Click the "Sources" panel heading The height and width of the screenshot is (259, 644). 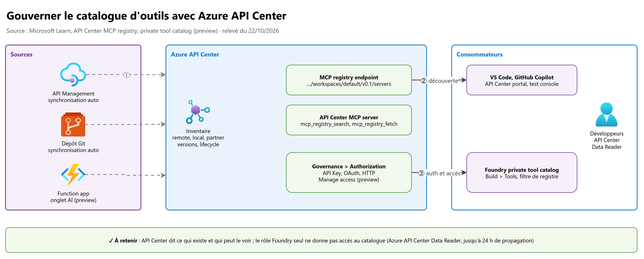click(x=21, y=54)
